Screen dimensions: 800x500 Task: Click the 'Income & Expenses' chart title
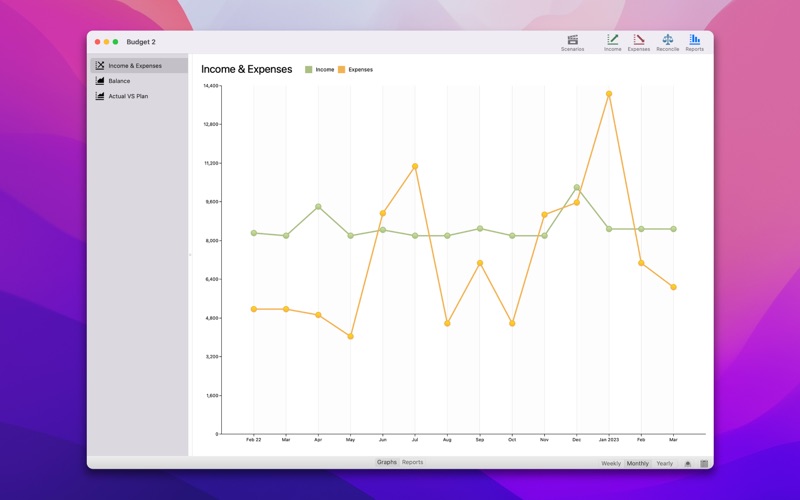pyautogui.click(x=246, y=69)
